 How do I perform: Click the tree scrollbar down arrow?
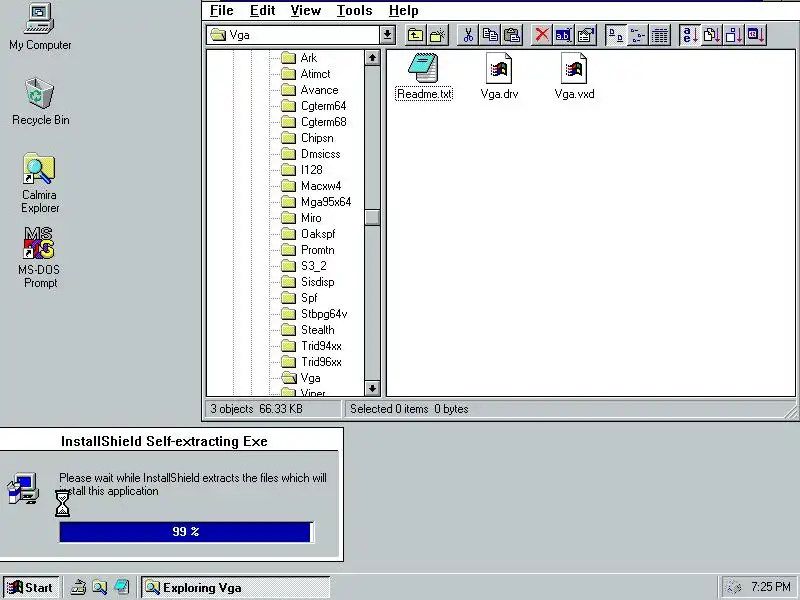point(372,388)
